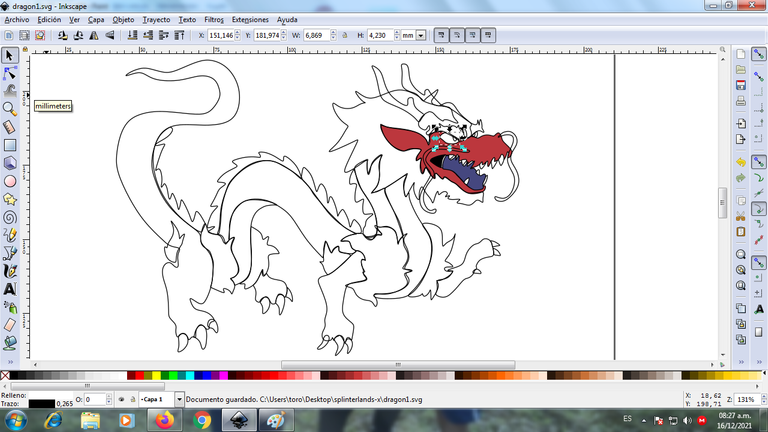
Task: Toggle enable snapping button
Action: 758,54
